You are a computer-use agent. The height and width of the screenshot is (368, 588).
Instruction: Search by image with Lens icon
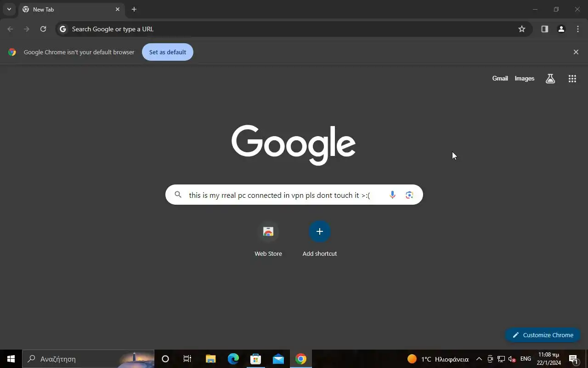(409, 195)
